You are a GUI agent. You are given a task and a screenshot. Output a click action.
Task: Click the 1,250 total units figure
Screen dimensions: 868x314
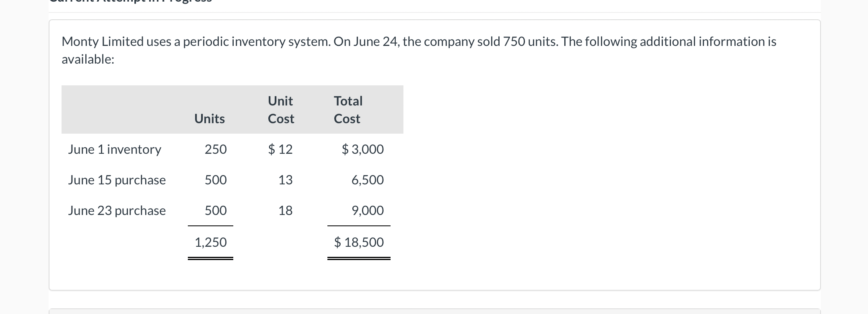211,242
